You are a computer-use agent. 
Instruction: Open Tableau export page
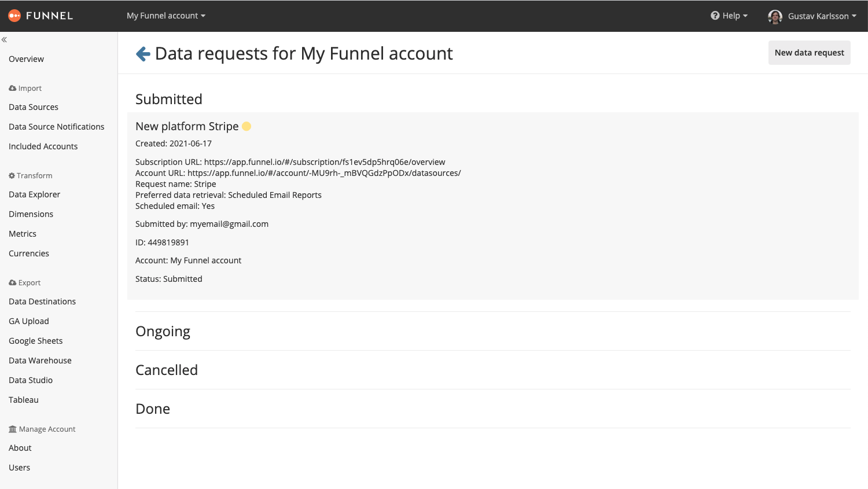click(x=24, y=400)
